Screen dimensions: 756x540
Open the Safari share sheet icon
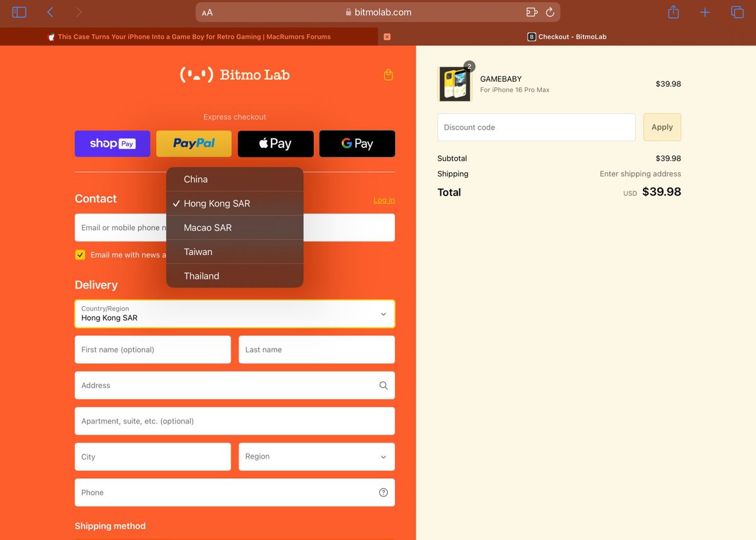[673, 12]
